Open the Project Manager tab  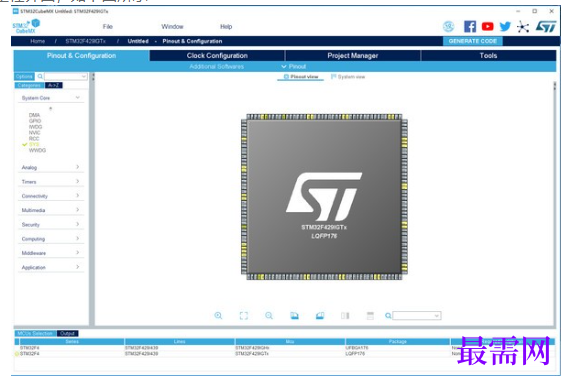[353, 56]
